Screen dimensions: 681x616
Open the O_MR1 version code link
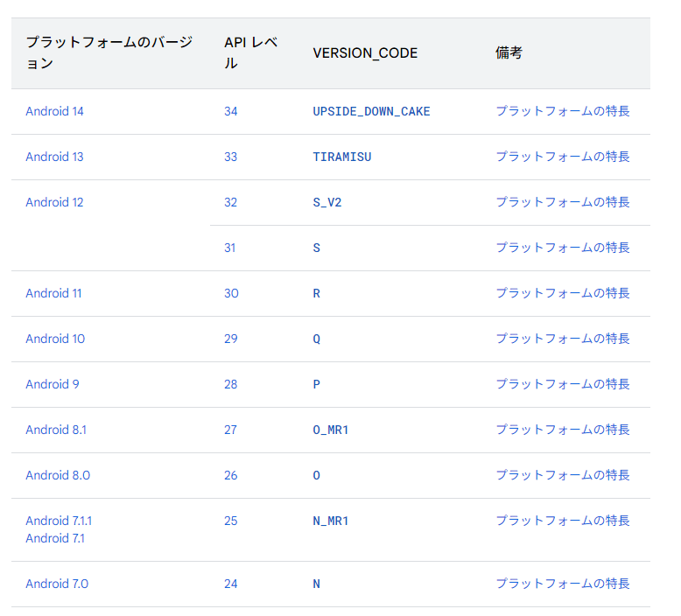coord(331,430)
